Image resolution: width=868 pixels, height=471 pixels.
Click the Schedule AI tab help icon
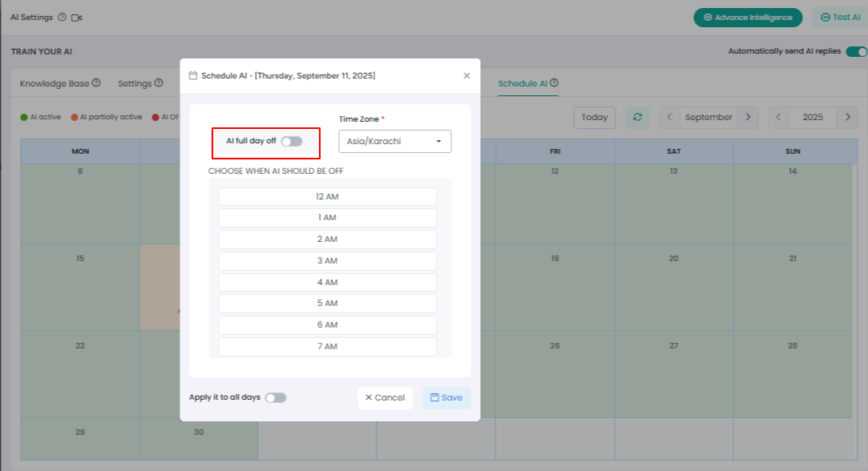point(554,83)
